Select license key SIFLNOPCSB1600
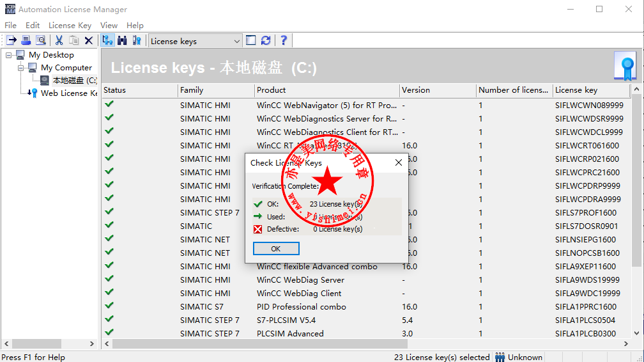644x362 pixels. click(587, 253)
